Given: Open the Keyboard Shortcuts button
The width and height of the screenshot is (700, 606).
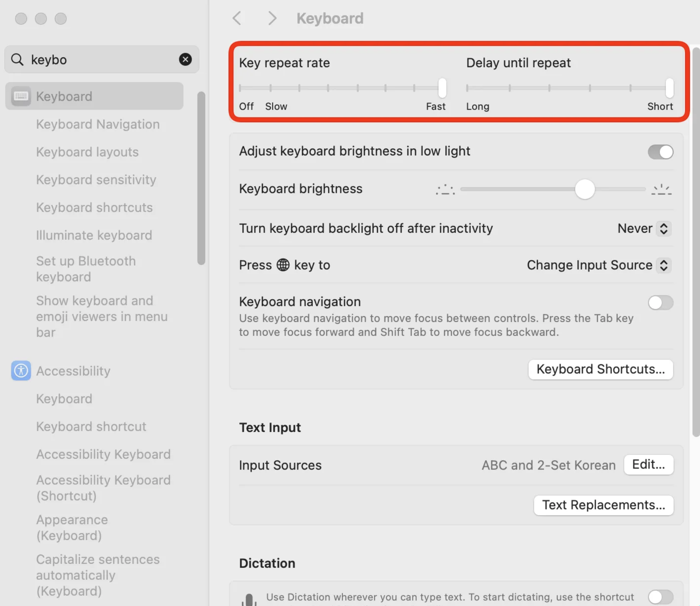Looking at the screenshot, I should tap(600, 369).
